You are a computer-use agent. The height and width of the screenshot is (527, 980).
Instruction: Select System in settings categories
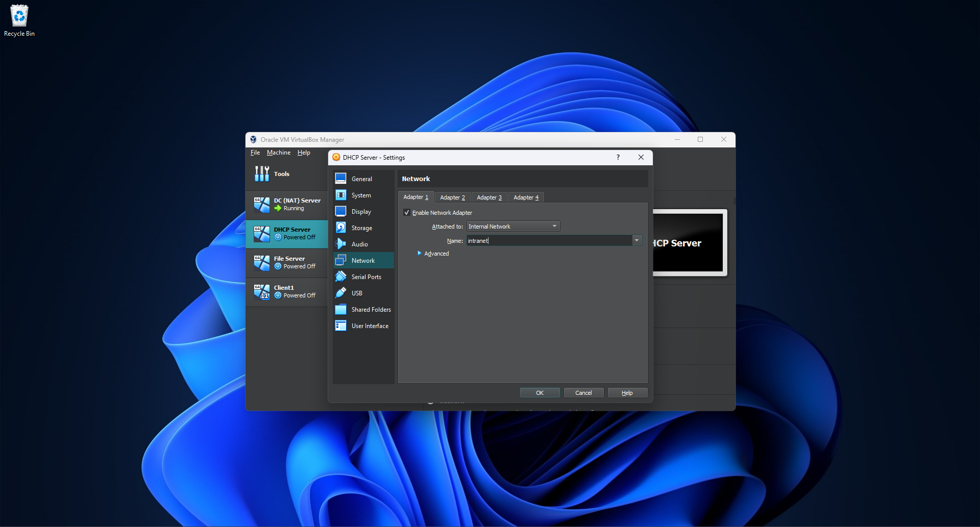pos(363,195)
